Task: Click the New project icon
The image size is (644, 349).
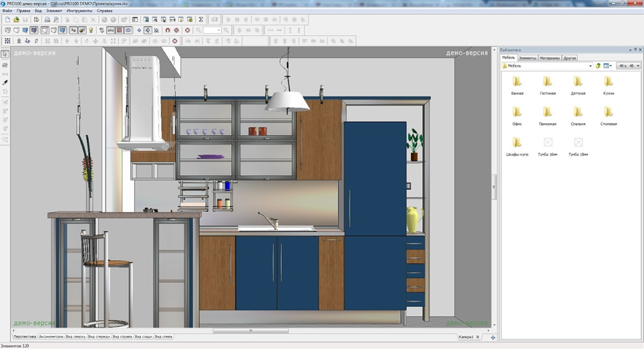Action: (x=8, y=19)
